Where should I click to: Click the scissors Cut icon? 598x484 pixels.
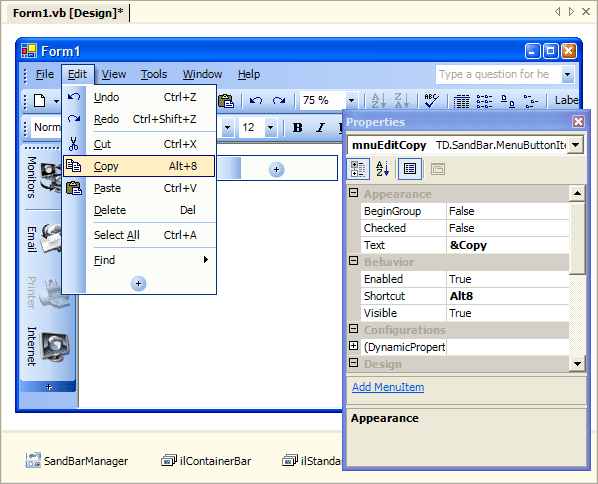[x=73, y=144]
